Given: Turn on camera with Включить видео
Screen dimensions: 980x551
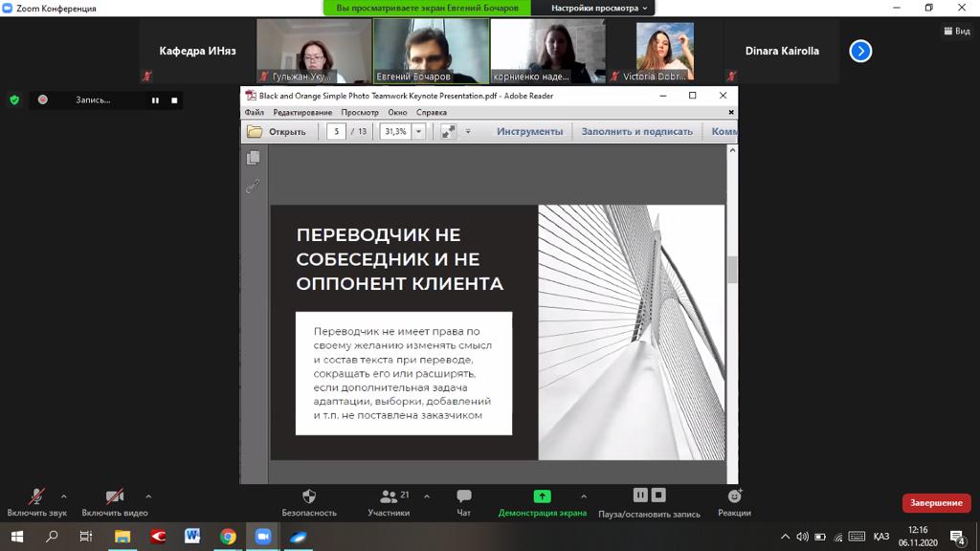Looking at the screenshot, I should (114, 496).
